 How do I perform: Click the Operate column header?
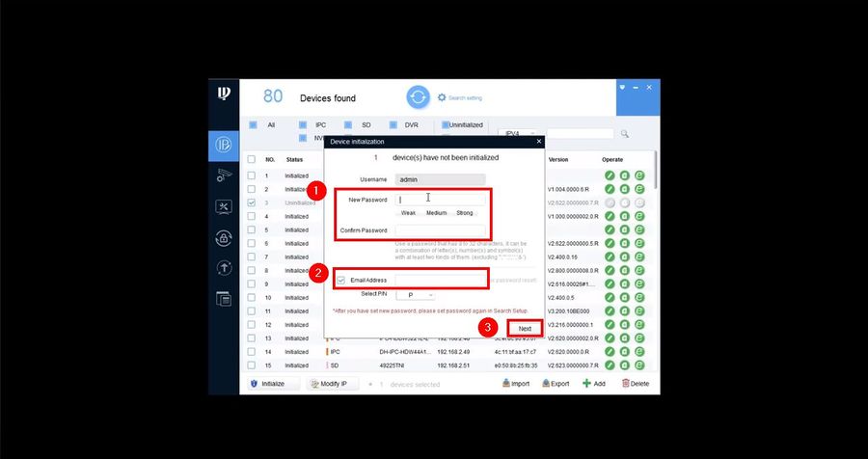pos(612,159)
